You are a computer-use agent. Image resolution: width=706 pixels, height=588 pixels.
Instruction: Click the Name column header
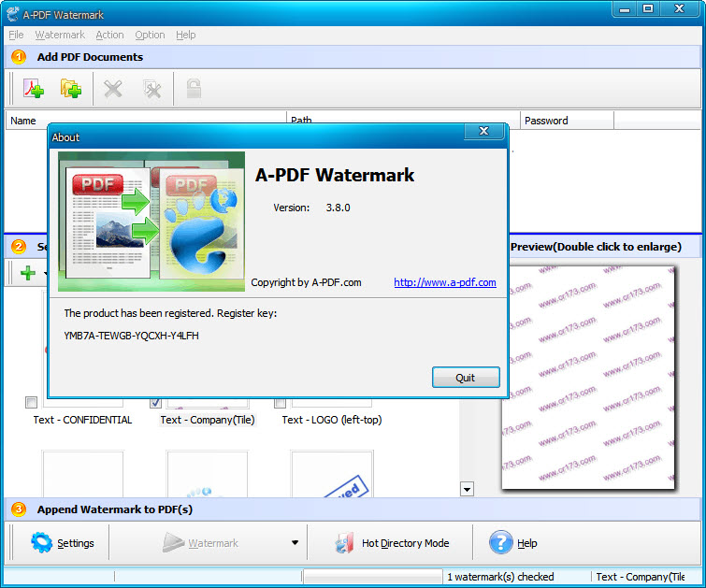pyautogui.click(x=146, y=121)
